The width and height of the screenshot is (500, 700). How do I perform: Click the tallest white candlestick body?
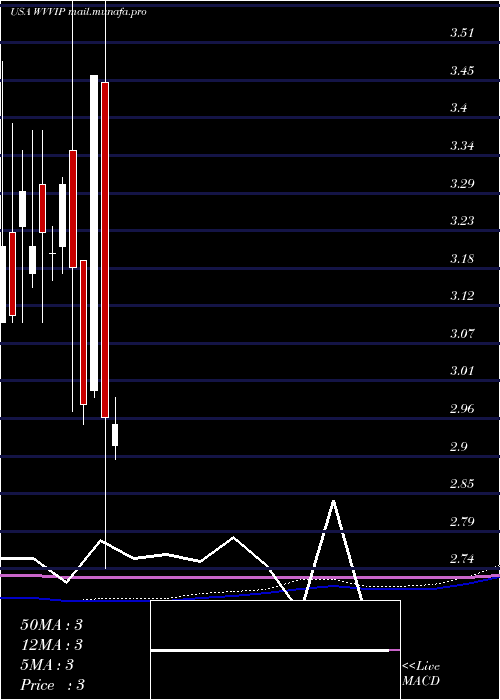(x=94, y=233)
